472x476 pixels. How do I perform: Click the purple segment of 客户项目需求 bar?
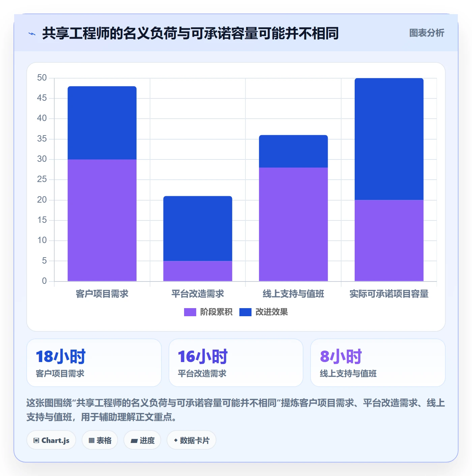tap(102, 220)
